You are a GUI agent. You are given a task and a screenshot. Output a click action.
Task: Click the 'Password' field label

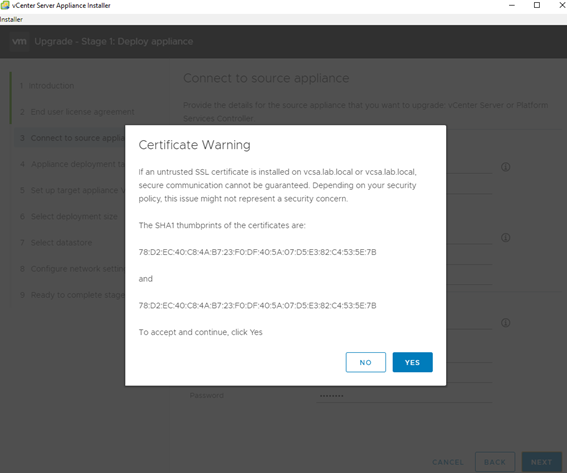tap(206, 396)
